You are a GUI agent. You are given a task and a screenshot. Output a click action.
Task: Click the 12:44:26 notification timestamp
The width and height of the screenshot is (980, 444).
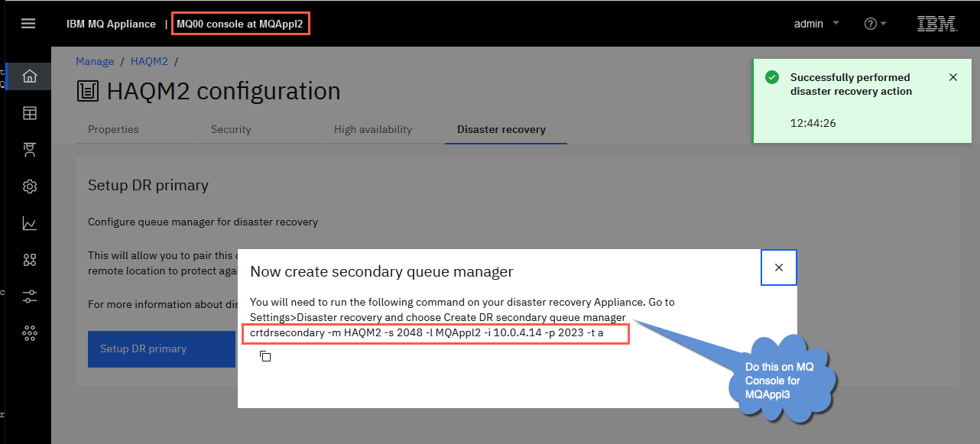813,122
